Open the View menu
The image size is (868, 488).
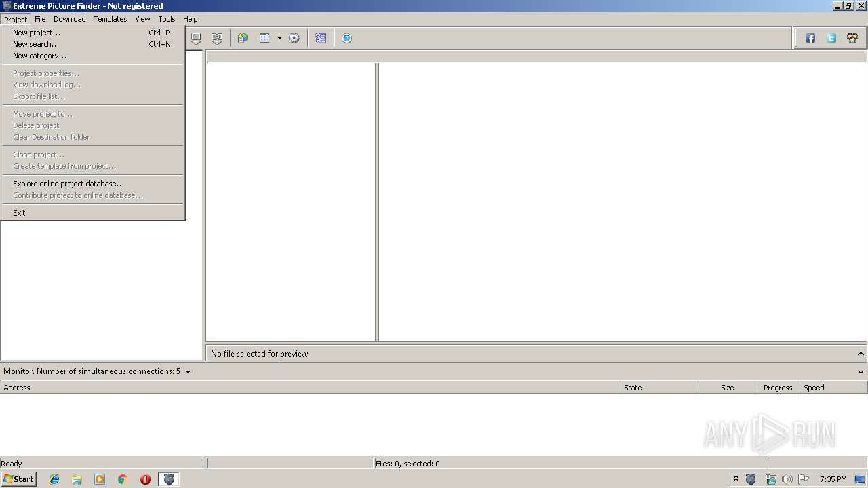tap(142, 19)
